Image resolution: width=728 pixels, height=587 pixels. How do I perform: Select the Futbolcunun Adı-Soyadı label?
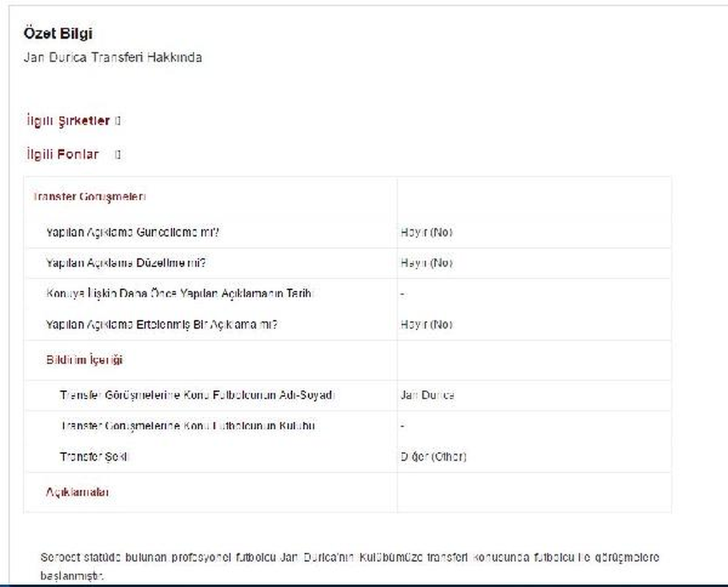pyautogui.click(x=197, y=395)
